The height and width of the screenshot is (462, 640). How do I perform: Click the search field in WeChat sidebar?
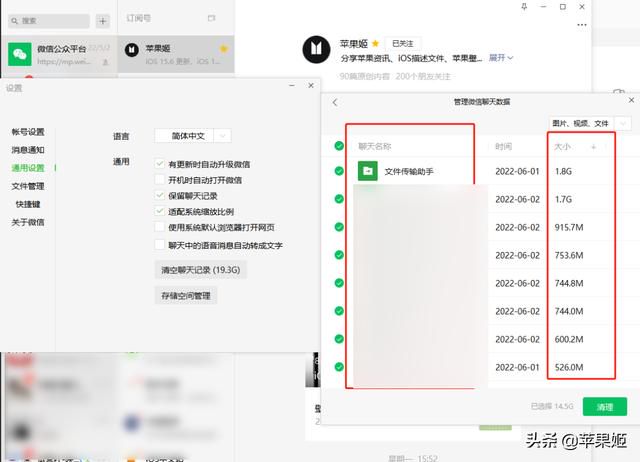tap(49, 21)
